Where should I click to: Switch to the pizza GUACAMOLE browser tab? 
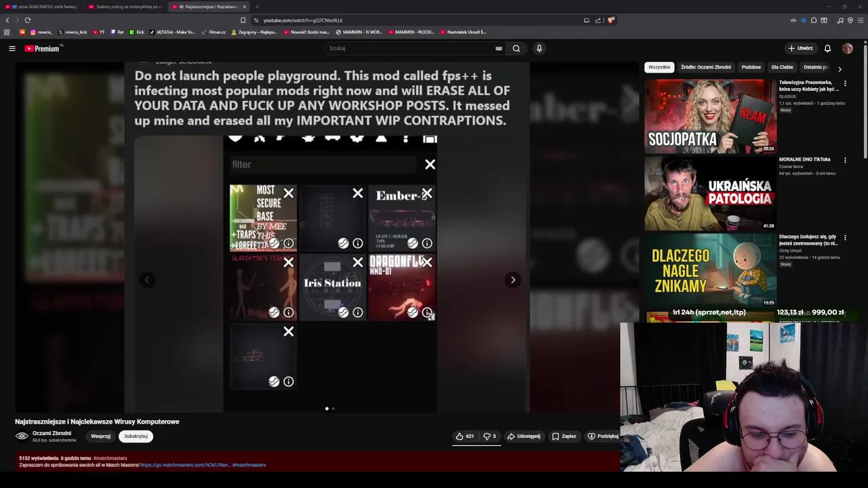coord(41,7)
